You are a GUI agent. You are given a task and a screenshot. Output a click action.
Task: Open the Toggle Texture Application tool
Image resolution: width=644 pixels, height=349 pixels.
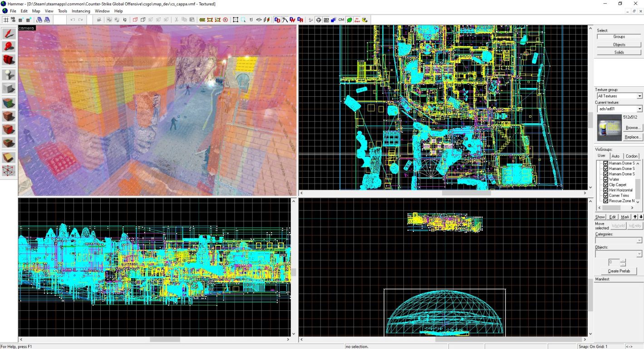[9, 103]
